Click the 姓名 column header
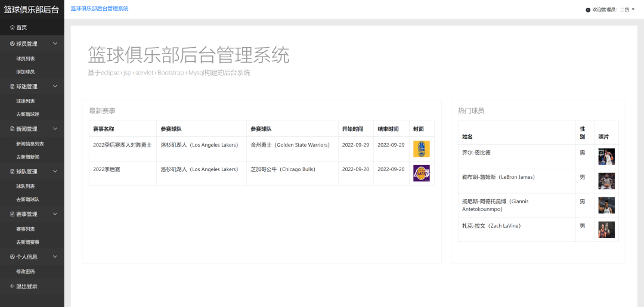 coord(516,132)
